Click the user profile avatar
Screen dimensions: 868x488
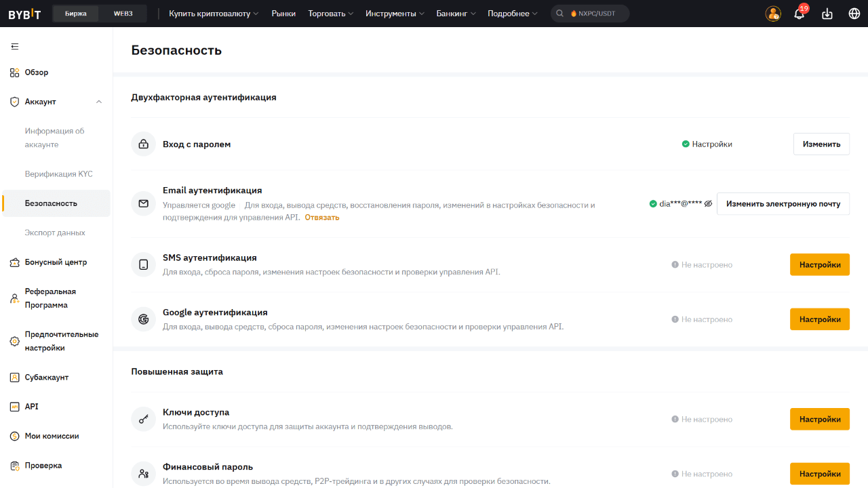[773, 14]
